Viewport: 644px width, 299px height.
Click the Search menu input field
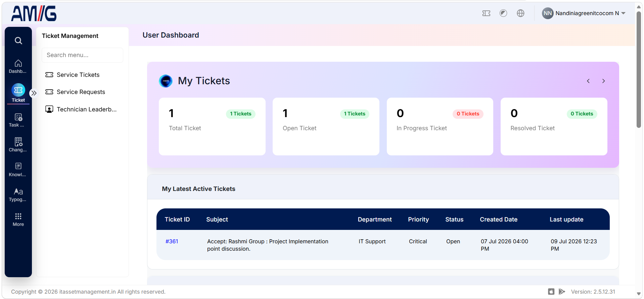point(82,55)
